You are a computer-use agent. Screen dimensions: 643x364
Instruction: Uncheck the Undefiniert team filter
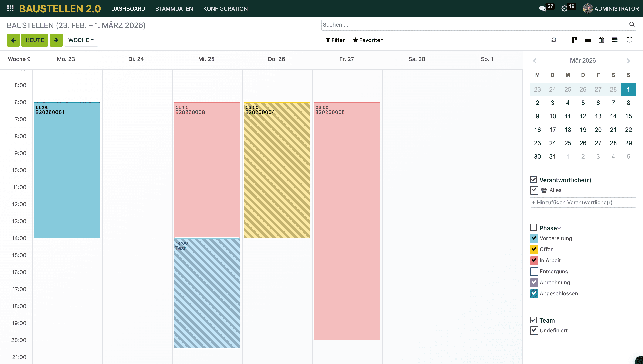point(534,330)
